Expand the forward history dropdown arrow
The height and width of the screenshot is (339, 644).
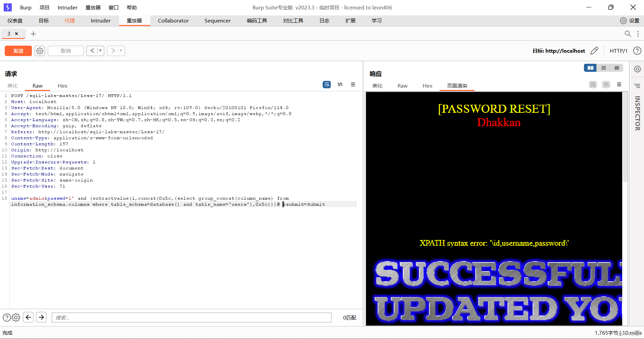[x=121, y=51]
